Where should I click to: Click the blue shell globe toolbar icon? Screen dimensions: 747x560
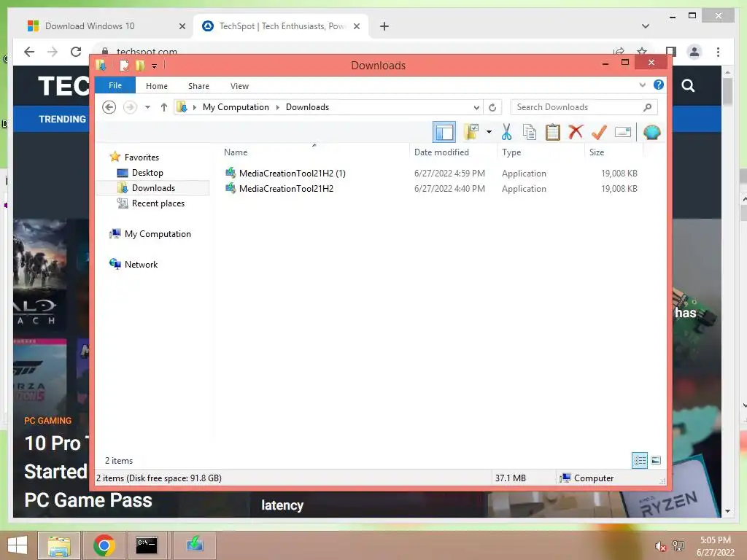pos(651,132)
